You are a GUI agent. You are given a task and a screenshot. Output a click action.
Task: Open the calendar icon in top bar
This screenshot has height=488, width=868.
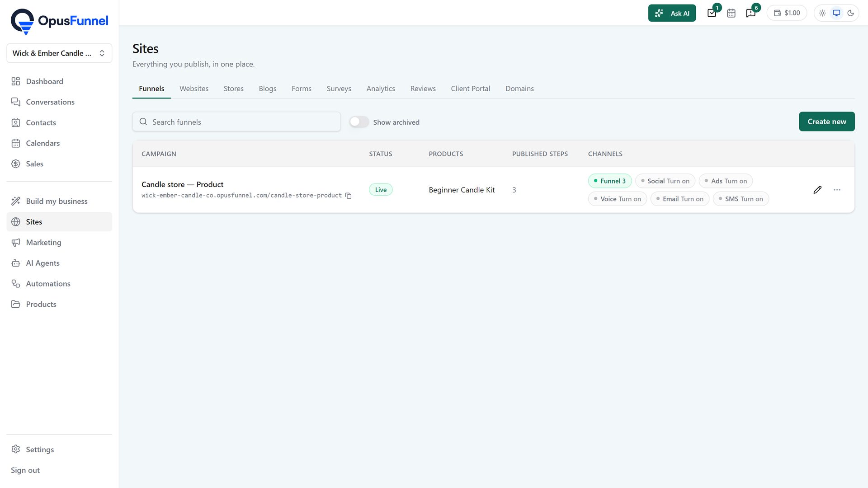pos(731,13)
